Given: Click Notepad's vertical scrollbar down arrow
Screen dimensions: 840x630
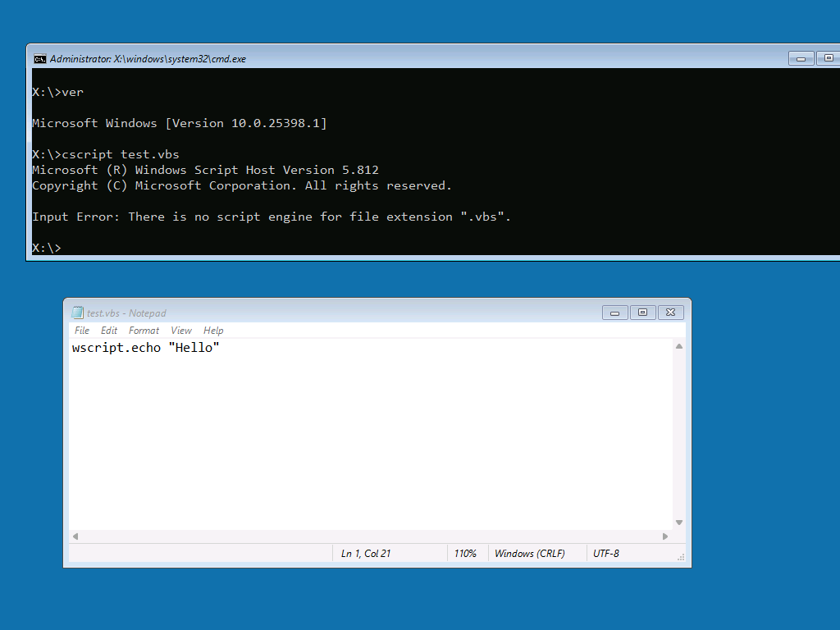Looking at the screenshot, I should coord(678,523).
